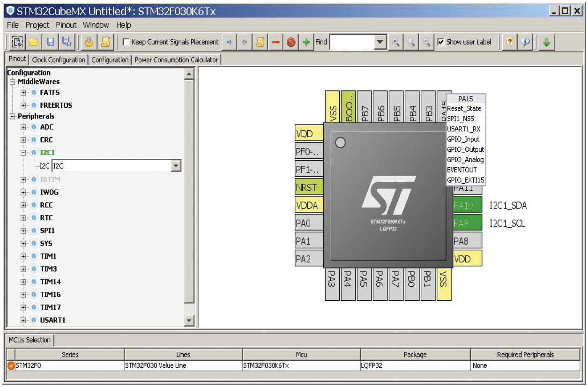Click the tree panel scrollbar down arrow

click(189, 321)
